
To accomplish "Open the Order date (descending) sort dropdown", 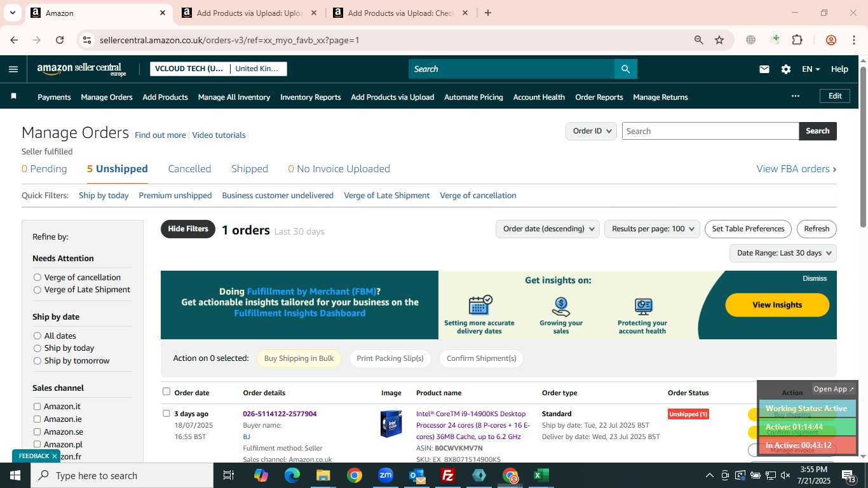I will (548, 229).
